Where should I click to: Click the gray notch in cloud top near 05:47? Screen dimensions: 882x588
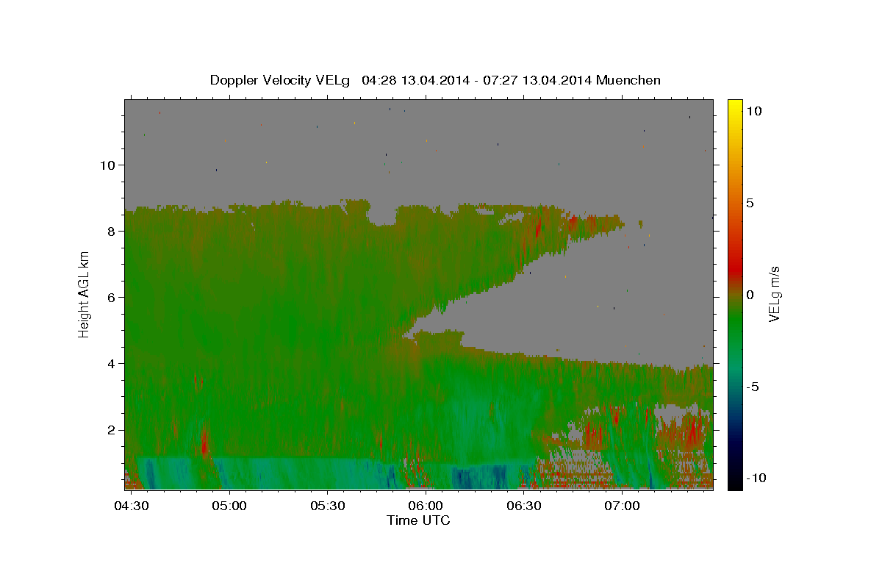pos(382,215)
